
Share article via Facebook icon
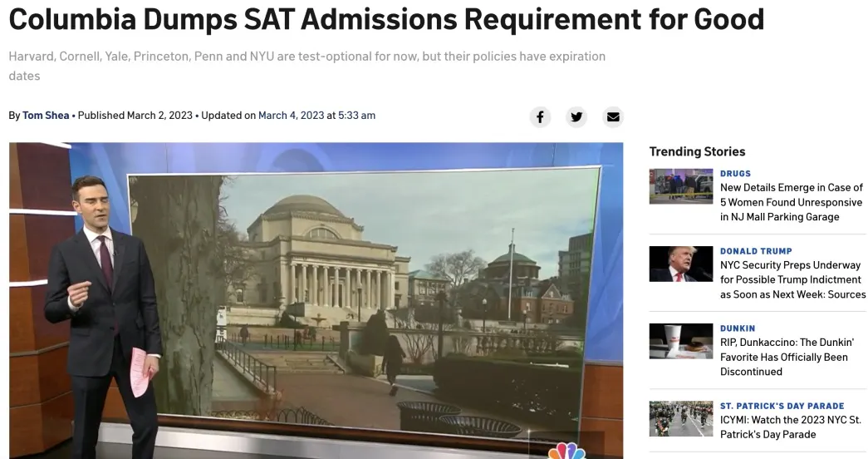(x=540, y=116)
